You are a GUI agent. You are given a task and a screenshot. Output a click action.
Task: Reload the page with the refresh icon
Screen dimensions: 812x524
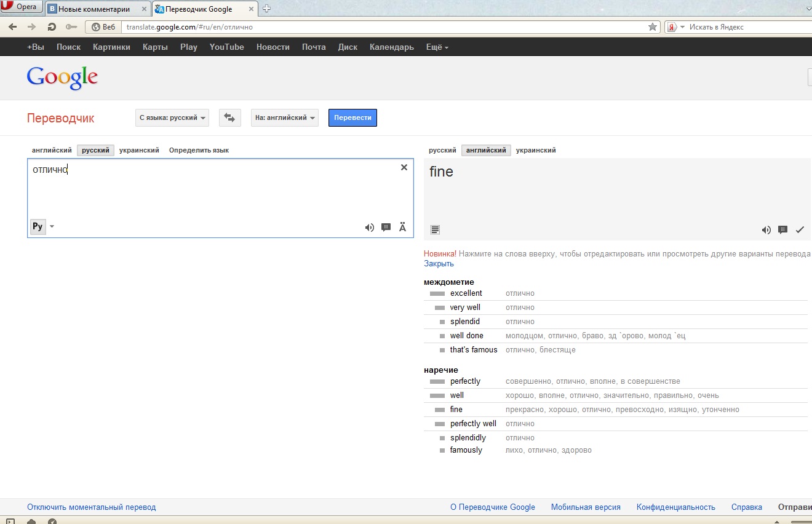pos(52,27)
